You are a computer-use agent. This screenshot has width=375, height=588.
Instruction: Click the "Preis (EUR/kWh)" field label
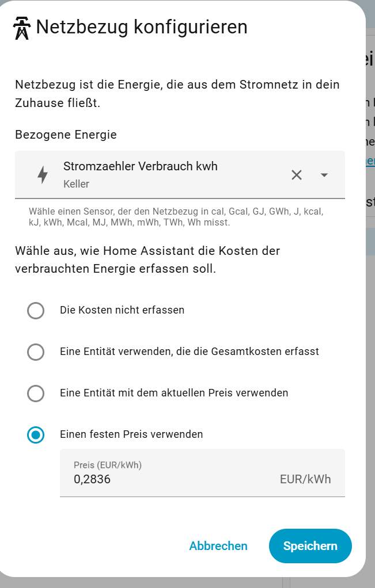click(x=108, y=465)
